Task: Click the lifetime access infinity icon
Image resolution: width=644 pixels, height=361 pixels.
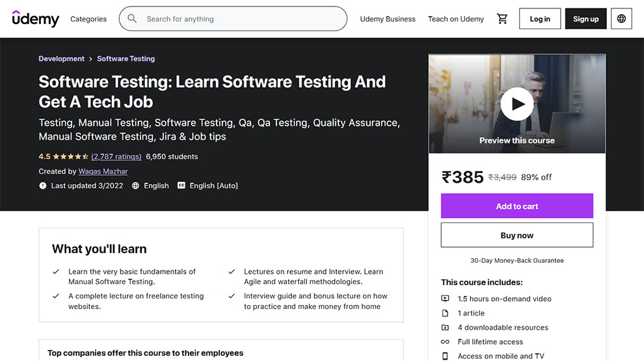Action: click(445, 341)
